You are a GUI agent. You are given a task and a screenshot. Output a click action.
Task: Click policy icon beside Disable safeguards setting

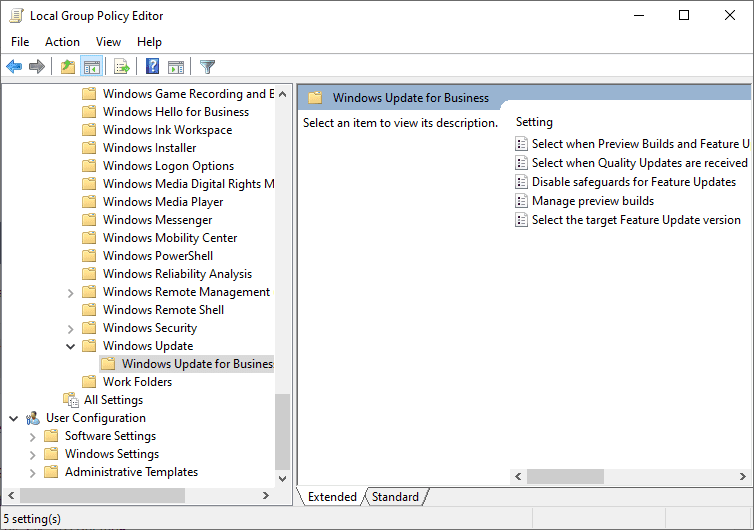(521, 182)
